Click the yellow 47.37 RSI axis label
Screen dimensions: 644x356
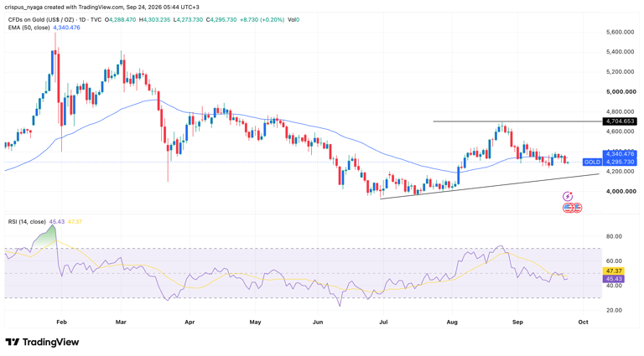614,271
